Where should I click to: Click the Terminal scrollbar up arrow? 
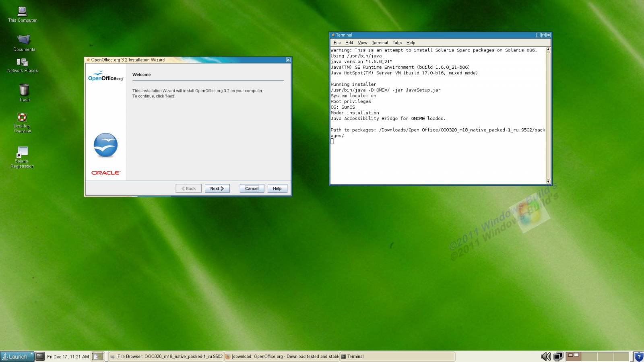click(548, 49)
